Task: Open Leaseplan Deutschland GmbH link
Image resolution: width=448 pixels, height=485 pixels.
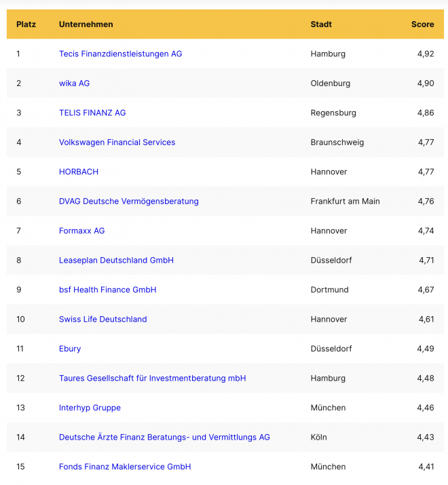Action: [x=116, y=260]
